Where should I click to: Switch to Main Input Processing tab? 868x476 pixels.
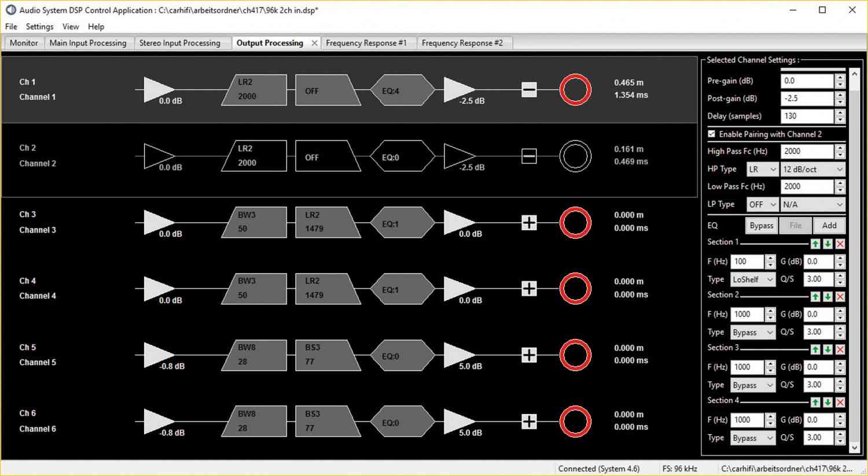tap(88, 43)
